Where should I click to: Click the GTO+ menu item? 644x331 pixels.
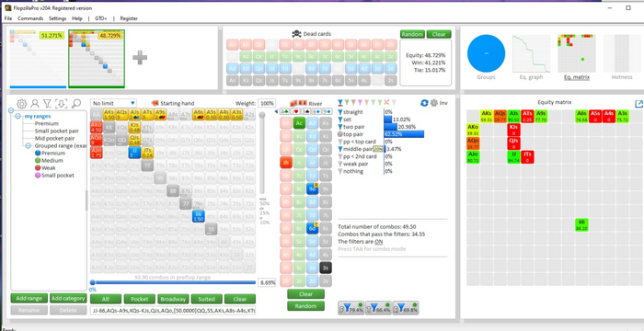(x=101, y=18)
